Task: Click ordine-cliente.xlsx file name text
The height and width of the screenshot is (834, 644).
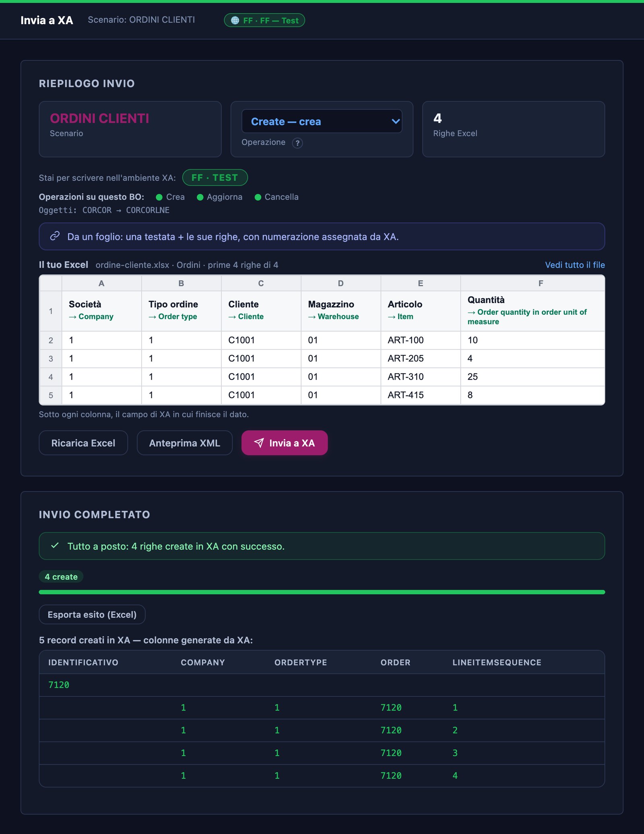Action: tap(132, 265)
